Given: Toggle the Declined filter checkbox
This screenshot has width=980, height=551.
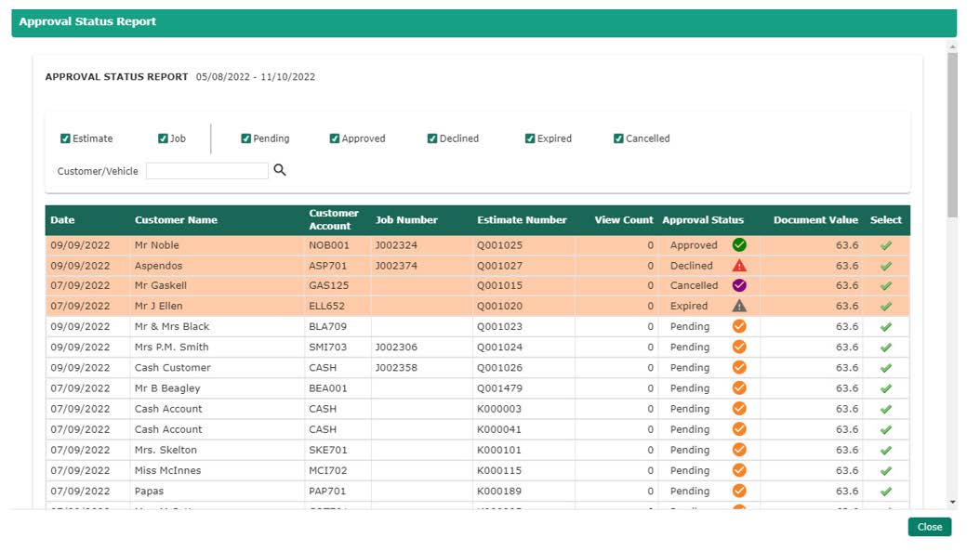Looking at the screenshot, I should [x=432, y=138].
